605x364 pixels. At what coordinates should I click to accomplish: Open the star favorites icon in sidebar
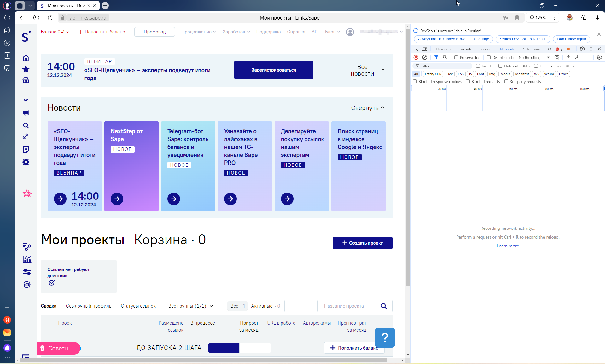26,69
